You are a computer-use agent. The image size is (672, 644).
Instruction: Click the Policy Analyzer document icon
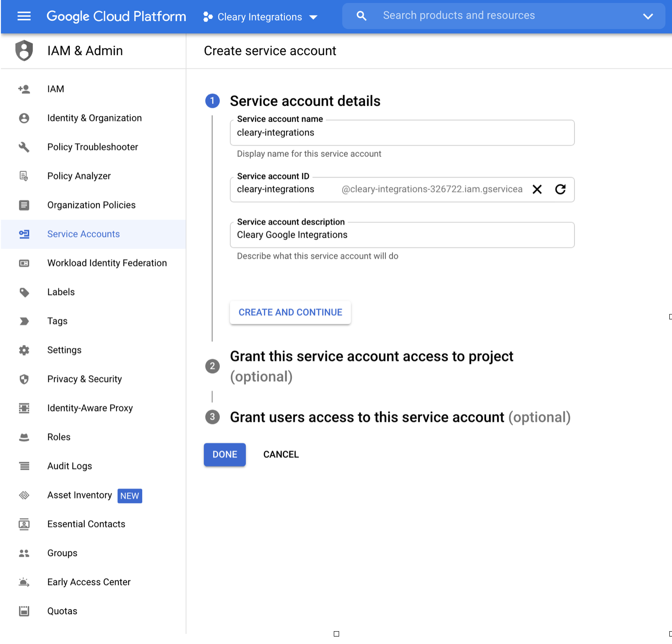point(24,176)
